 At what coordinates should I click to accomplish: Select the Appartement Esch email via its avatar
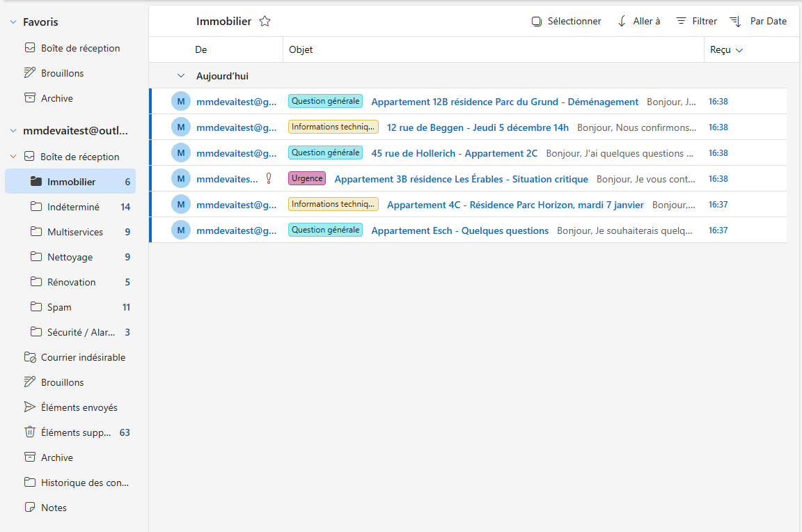(180, 230)
